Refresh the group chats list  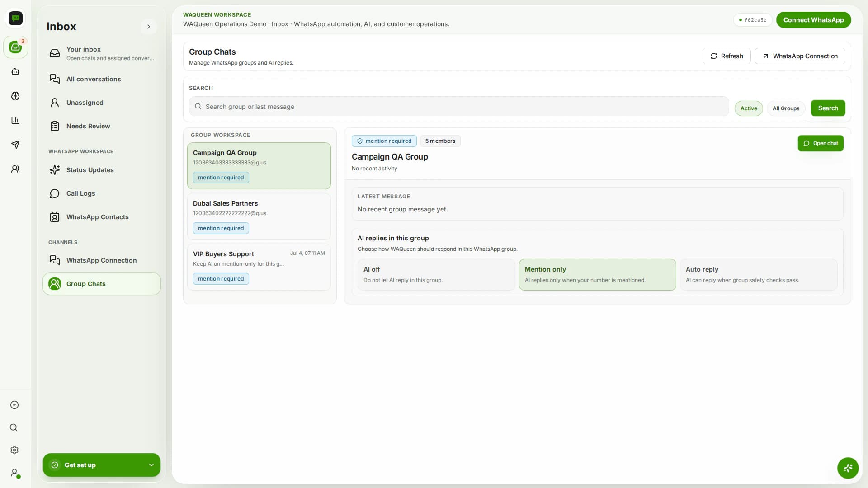[726, 56]
